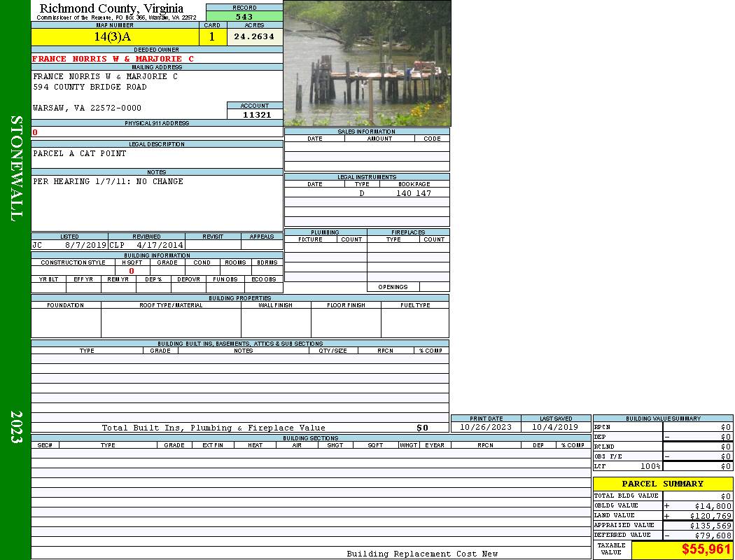Viewport: 735px width, 560px height.
Task: Select appraised value $135,569
Action: click(710, 526)
